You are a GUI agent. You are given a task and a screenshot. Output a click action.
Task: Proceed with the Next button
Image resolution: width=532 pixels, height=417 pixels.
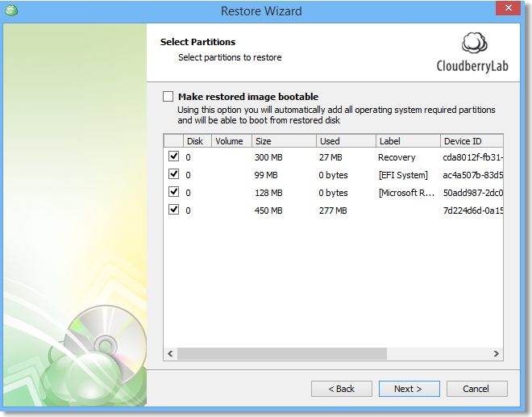click(409, 389)
